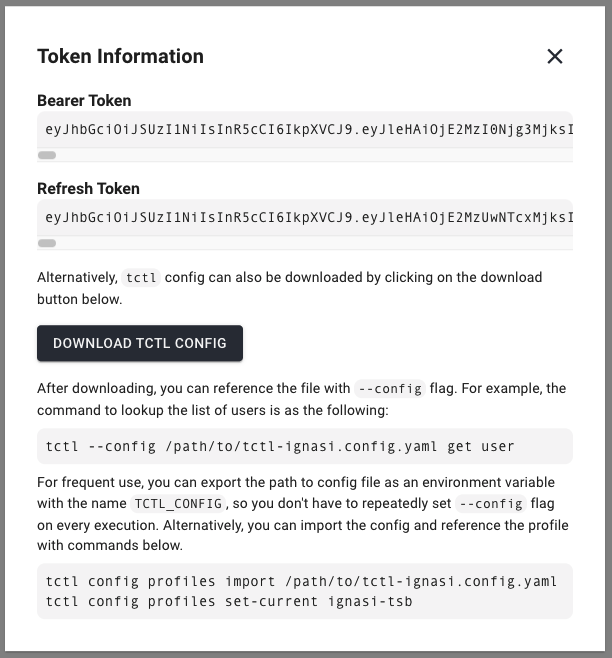Click the inline --config flag in After downloading text
This screenshot has height=658, width=612.
390,389
